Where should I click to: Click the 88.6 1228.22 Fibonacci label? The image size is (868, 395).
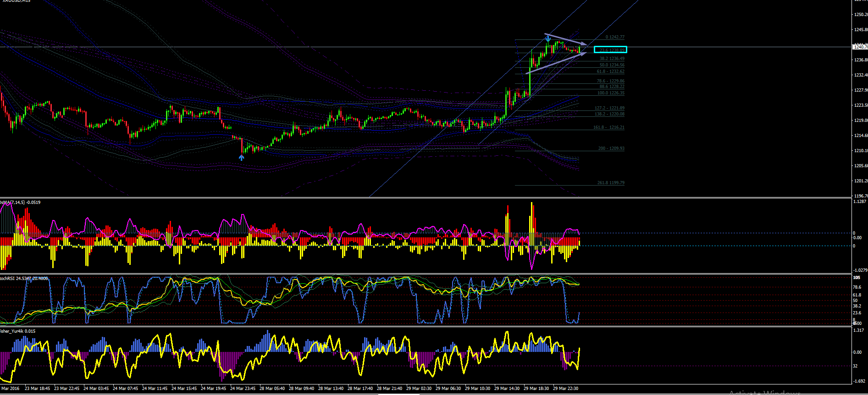pyautogui.click(x=612, y=86)
